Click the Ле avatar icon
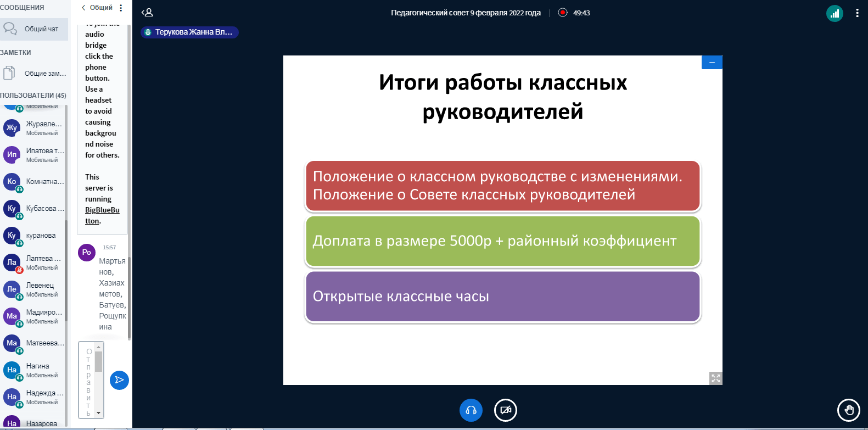This screenshot has width=868, height=430. point(12,289)
